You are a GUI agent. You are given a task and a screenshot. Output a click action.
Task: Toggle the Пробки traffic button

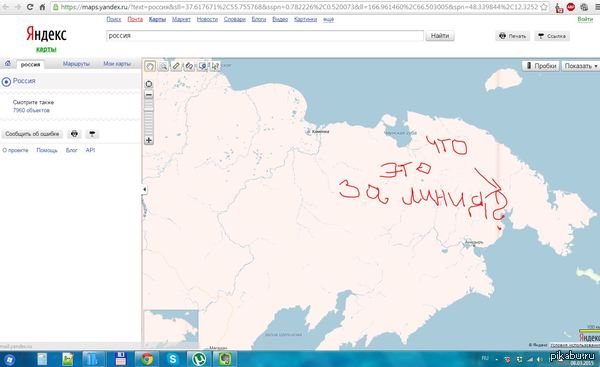[x=541, y=66]
